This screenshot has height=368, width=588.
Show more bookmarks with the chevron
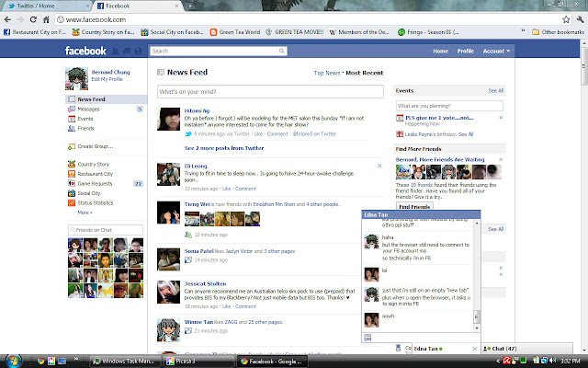(x=523, y=32)
